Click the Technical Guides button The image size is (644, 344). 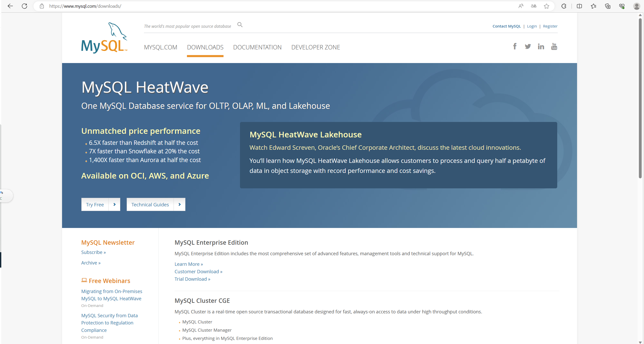[156, 205]
